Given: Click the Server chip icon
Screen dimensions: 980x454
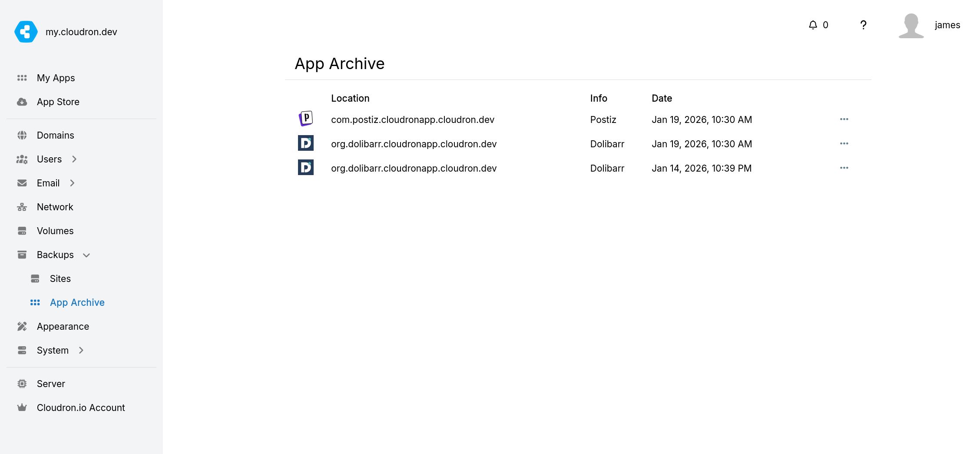Looking at the screenshot, I should point(22,384).
